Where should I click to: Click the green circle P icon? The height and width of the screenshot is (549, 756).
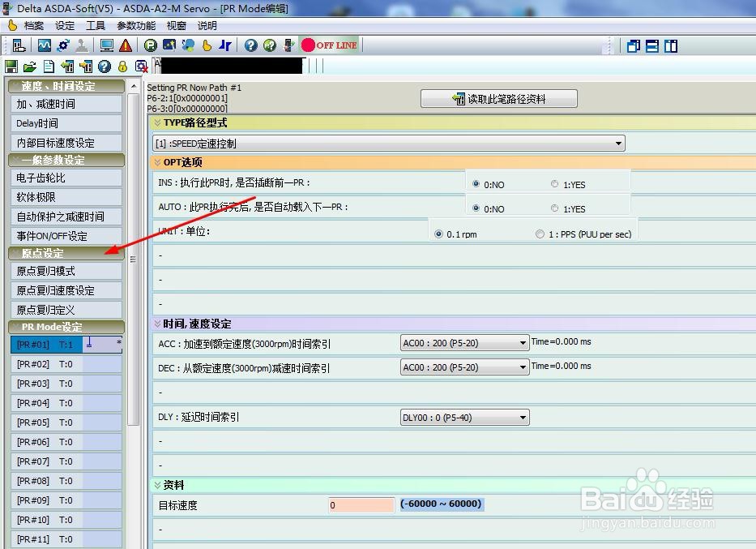point(151,46)
